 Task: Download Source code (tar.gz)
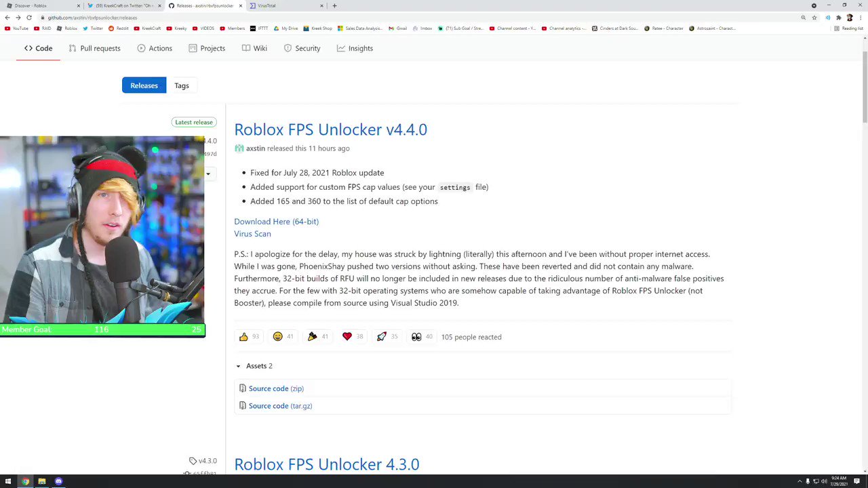tap(280, 406)
